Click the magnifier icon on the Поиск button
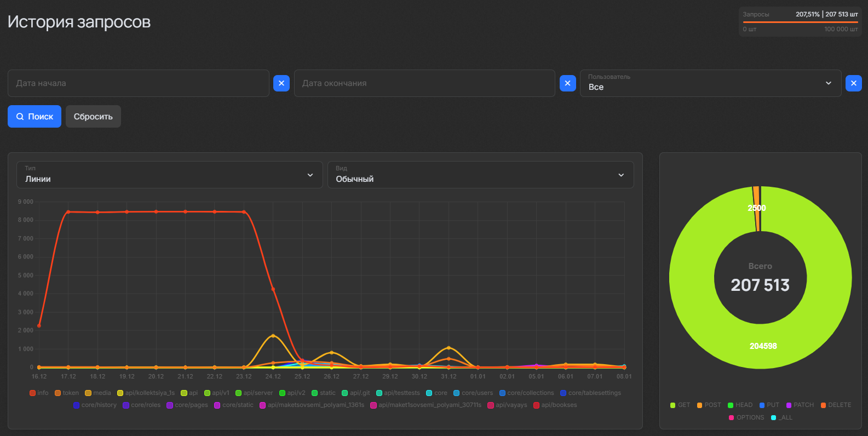This screenshot has width=868, height=436. tap(20, 117)
